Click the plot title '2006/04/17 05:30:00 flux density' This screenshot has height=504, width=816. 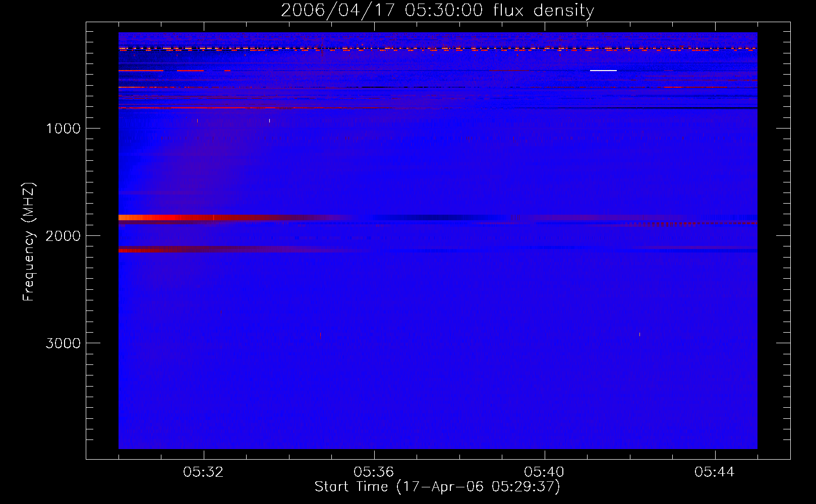pyautogui.click(x=437, y=10)
